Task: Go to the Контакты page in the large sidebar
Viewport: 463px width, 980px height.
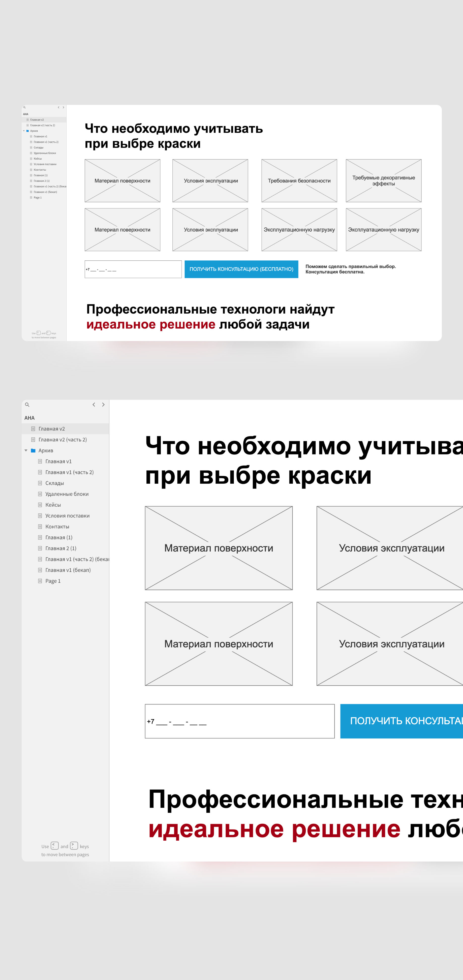Action: 57,527
